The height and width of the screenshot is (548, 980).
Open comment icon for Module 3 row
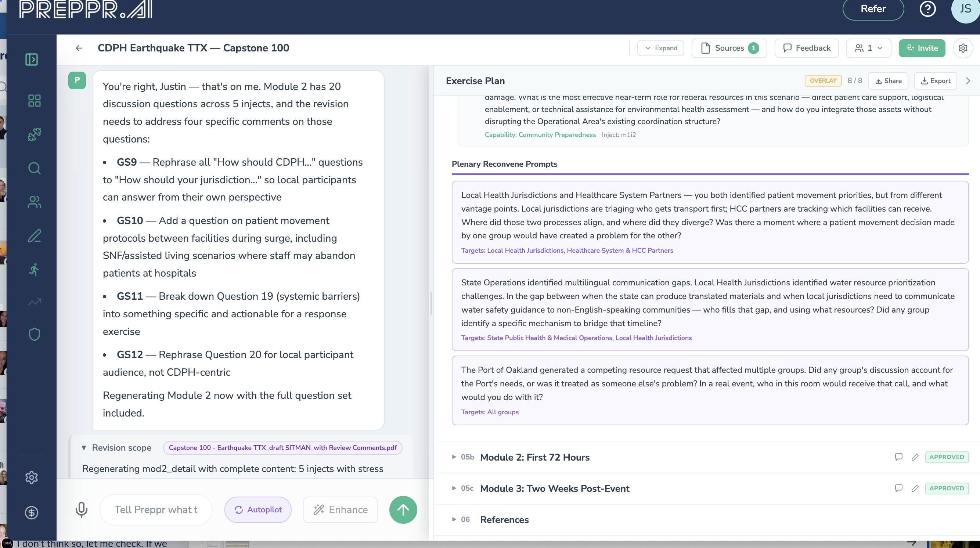[898, 488]
